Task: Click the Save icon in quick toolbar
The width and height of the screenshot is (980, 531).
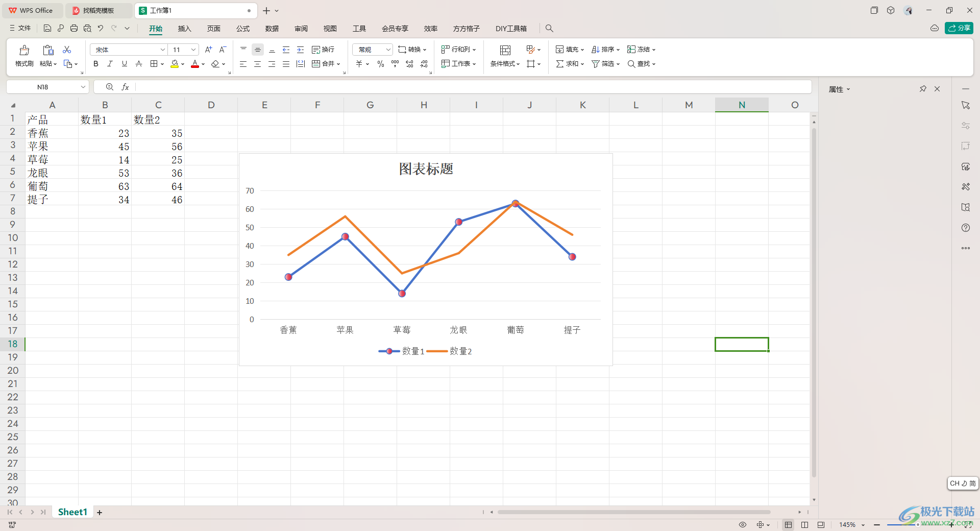Action: [47, 29]
